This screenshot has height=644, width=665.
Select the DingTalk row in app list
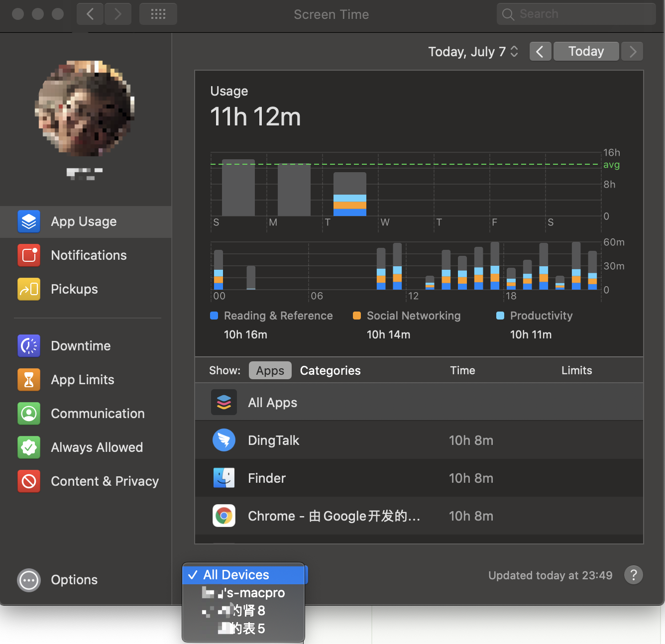(x=419, y=440)
